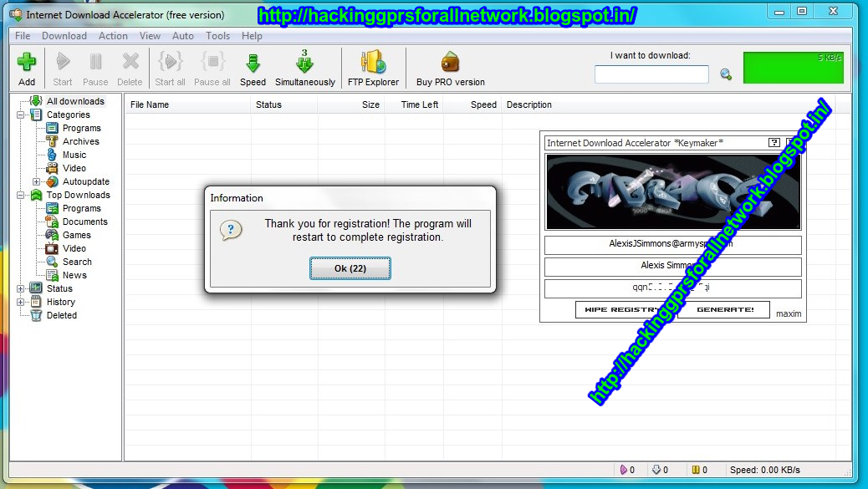Click the Start toolbar icon

coord(63,61)
